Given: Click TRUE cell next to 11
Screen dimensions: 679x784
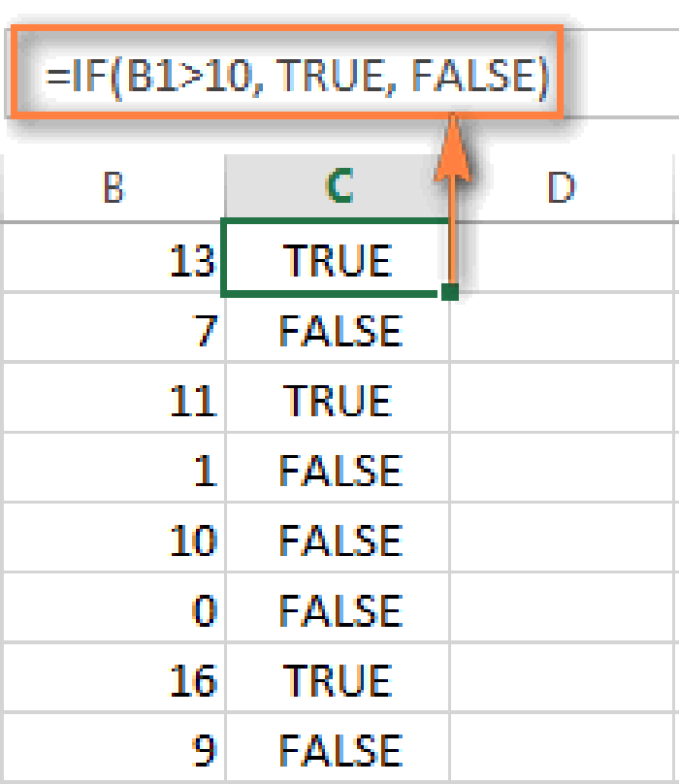Looking at the screenshot, I should click(338, 398).
